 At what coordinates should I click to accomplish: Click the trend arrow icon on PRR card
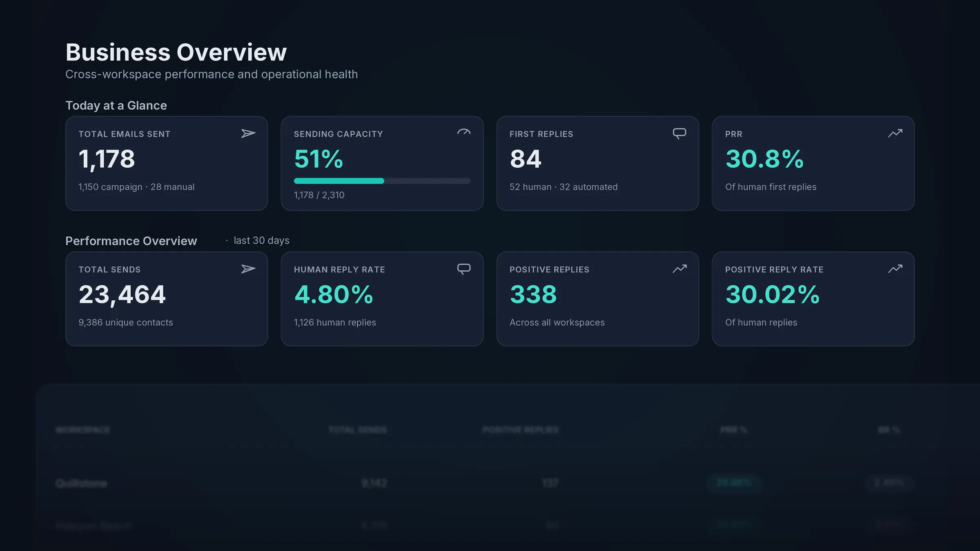coord(895,133)
